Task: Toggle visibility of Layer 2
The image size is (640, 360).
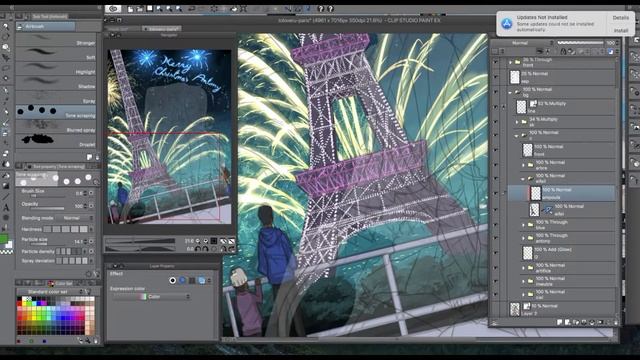Action: coord(496,309)
